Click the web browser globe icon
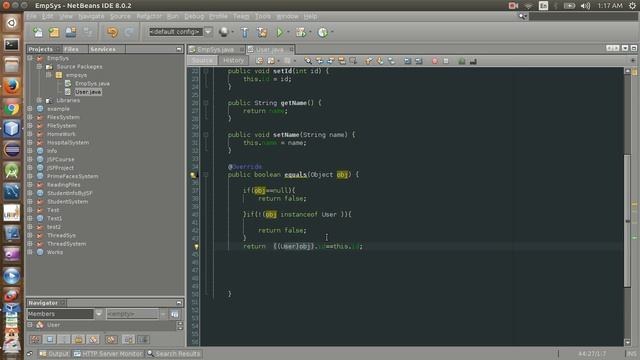Image resolution: width=640 pixels, height=360 pixels. point(223,32)
